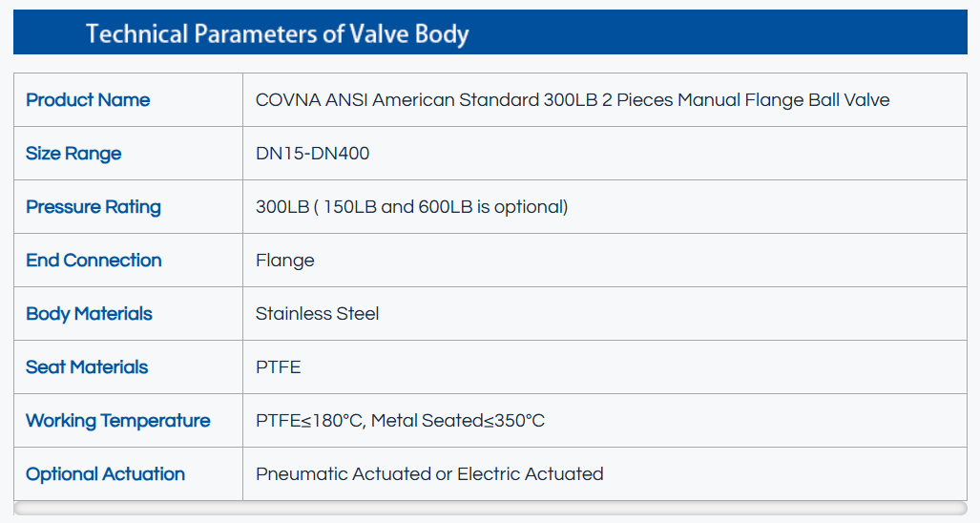Select the COVNA ANSI product name text

point(573,100)
